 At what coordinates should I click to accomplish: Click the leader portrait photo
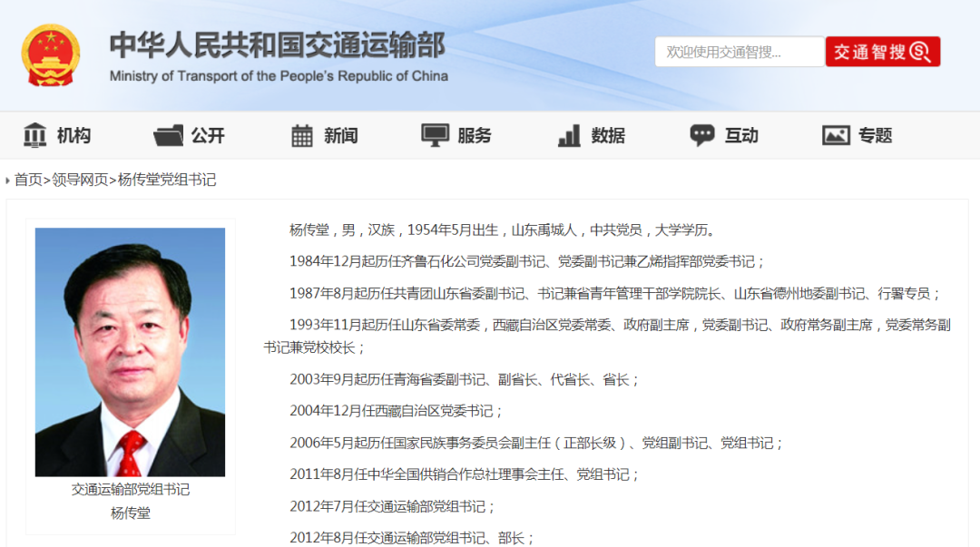click(x=130, y=352)
